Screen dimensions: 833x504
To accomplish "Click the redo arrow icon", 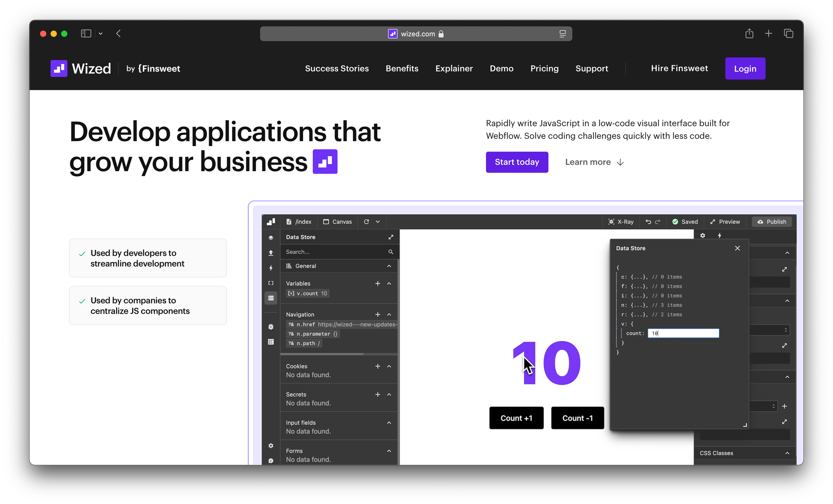I will (x=658, y=222).
